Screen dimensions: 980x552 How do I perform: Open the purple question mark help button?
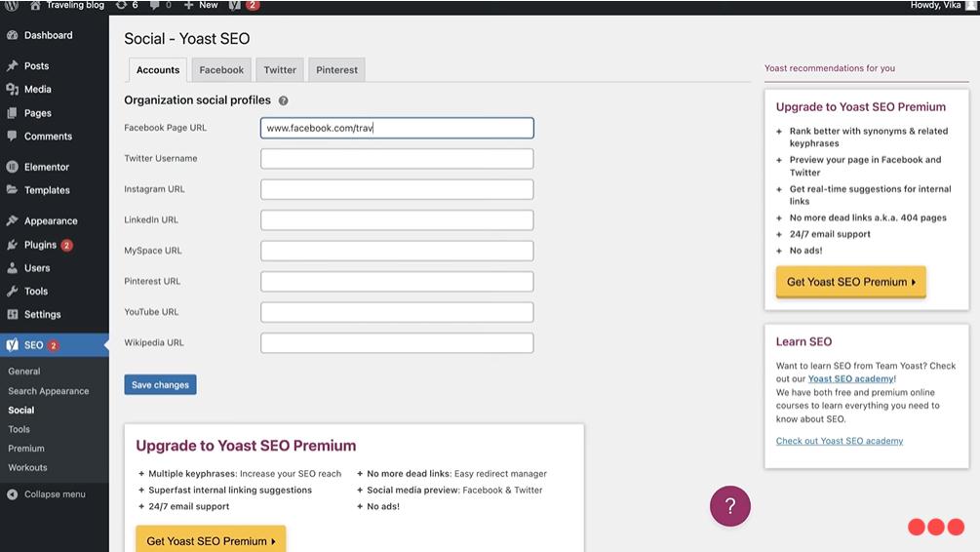tap(730, 506)
